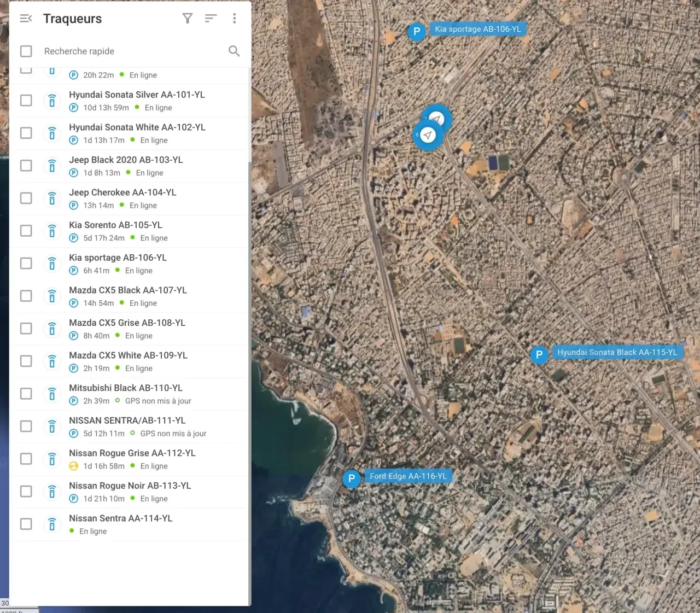
Task: Toggle the select-all checkbox beside search
Action: tap(26, 51)
